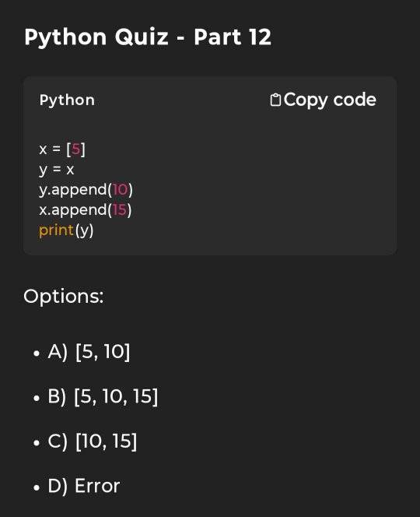
Task: Click the Python Quiz - Part 12 title
Action: 148,37
